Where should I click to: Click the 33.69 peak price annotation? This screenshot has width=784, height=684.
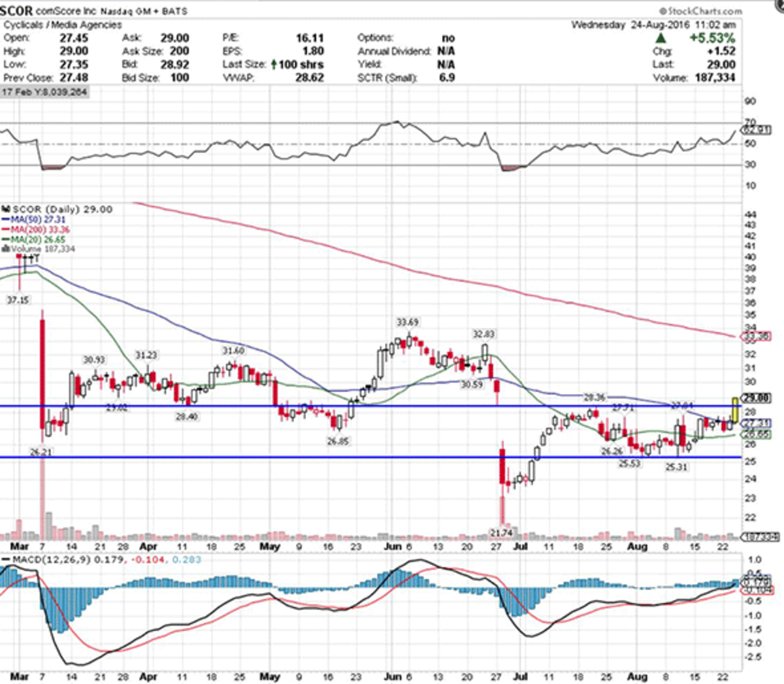[407, 322]
